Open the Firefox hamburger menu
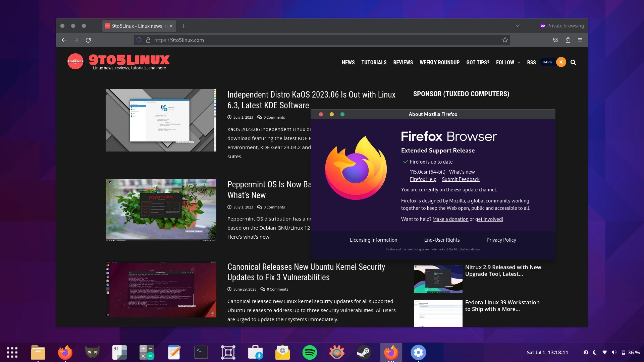The height and width of the screenshot is (362, 644). pos(580,40)
